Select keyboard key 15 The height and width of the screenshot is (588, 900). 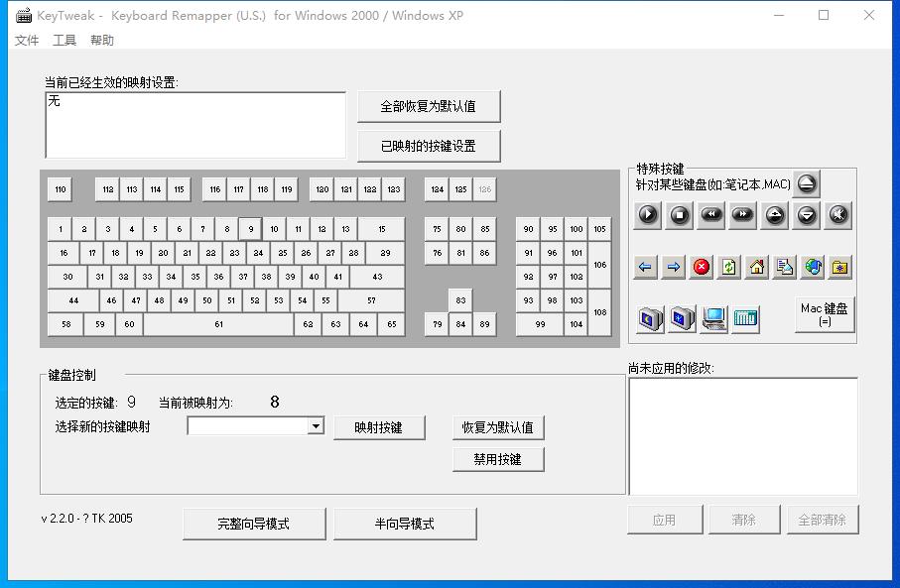(382, 229)
